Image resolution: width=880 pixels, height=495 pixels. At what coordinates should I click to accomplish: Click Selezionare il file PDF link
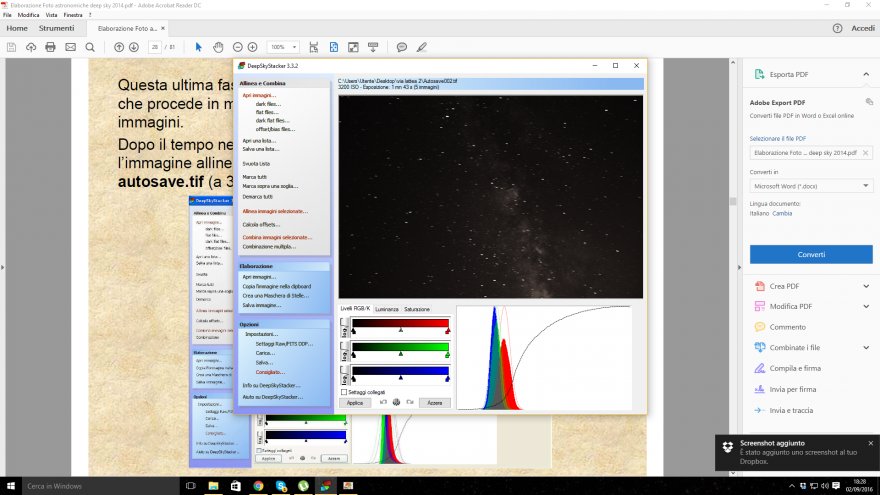[777, 139]
